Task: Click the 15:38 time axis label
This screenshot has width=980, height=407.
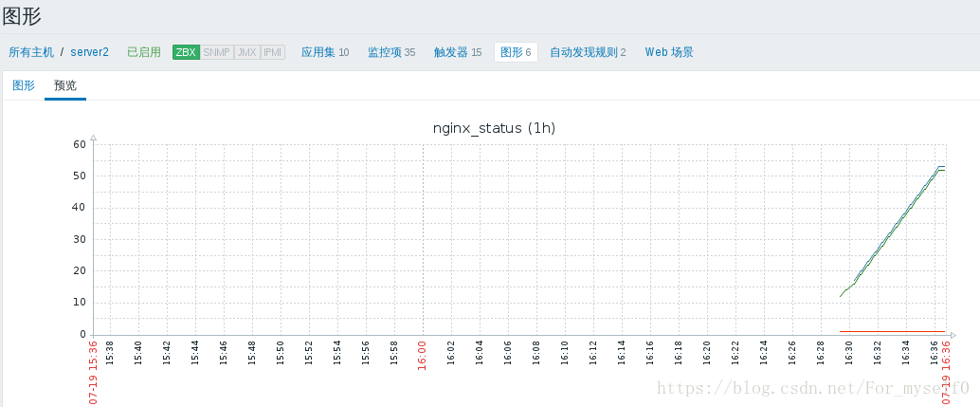Action: [110, 352]
